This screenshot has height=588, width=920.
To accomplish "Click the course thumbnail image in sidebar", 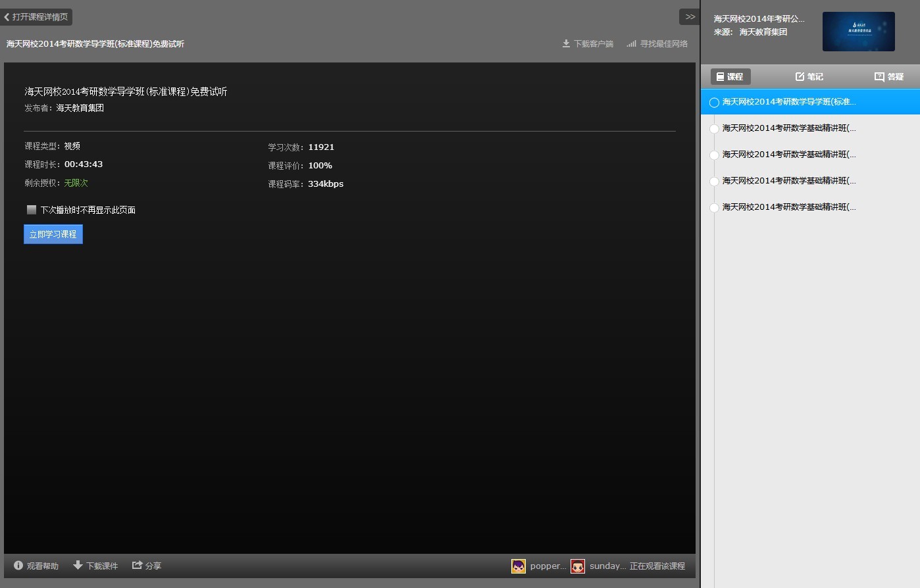I will (858, 32).
